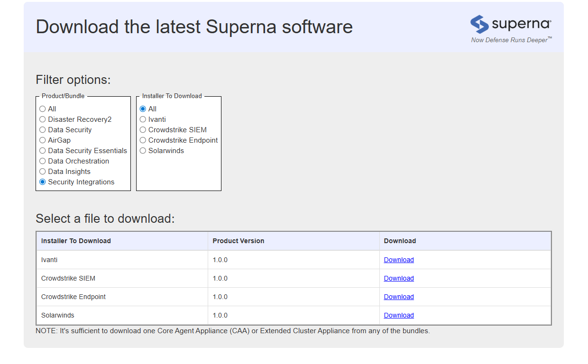Viewport: 588px width, 364px height.
Task: Download the Crowdstrike Endpoint installer
Action: (x=399, y=296)
